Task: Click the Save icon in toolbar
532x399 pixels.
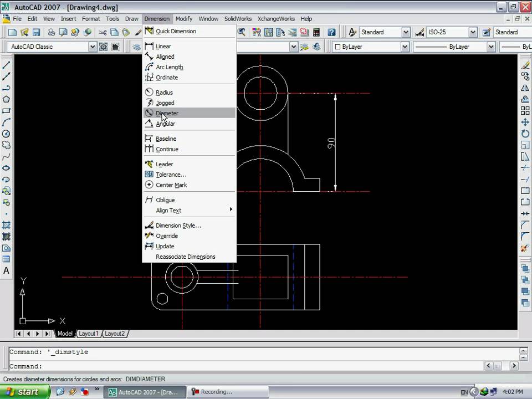Action: click(37, 32)
